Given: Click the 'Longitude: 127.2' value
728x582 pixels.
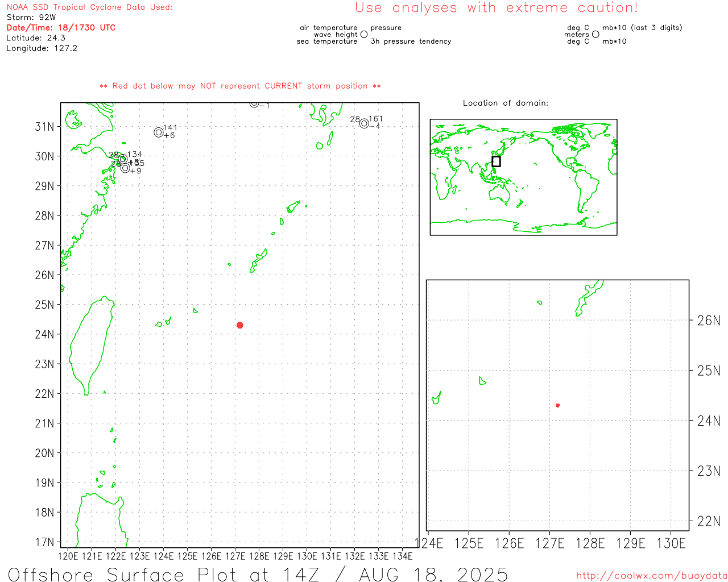Looking at the screenshot, I should (42, 48).
